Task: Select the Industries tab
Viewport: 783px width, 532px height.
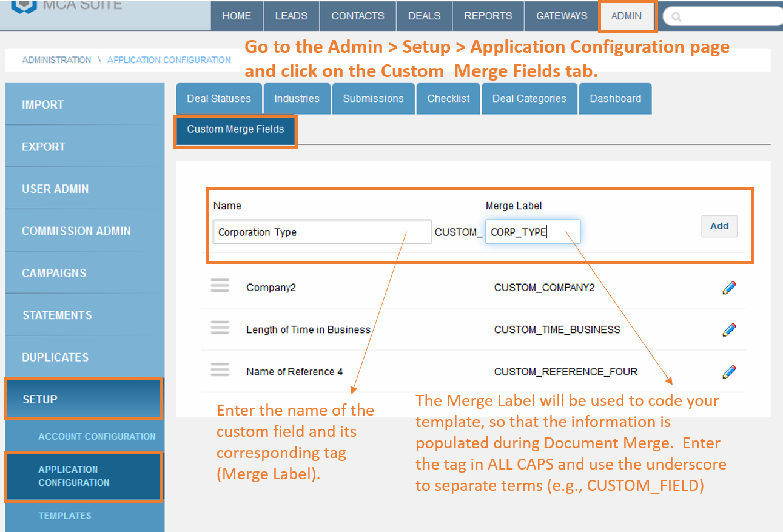Action: pyautogui.click(x=297, y=98)
